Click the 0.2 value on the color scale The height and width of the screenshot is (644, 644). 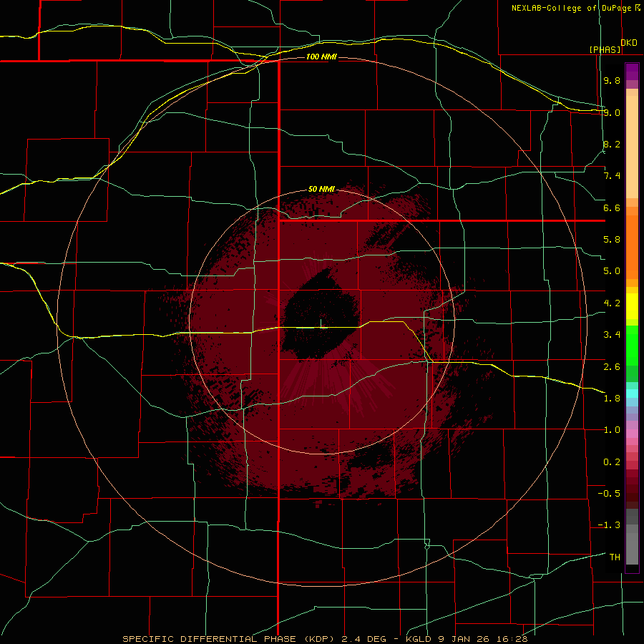click(612, 462)
